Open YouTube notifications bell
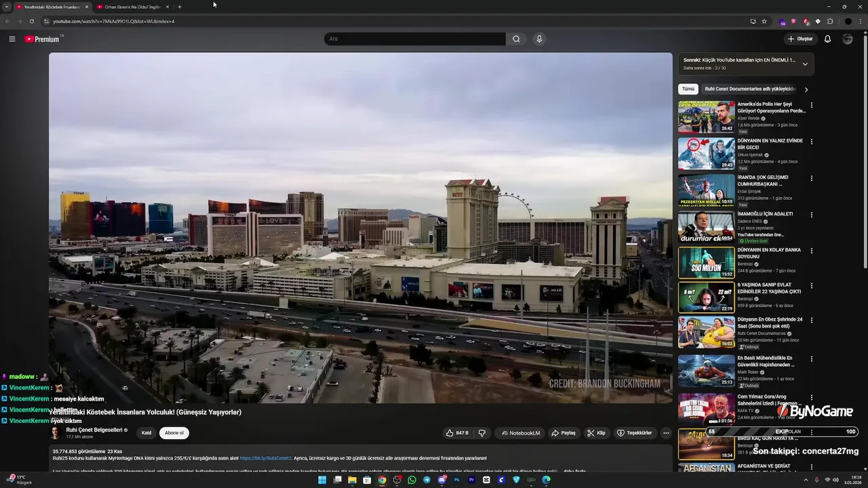This screenshot has width=868, height=488. tap(827, 39)
